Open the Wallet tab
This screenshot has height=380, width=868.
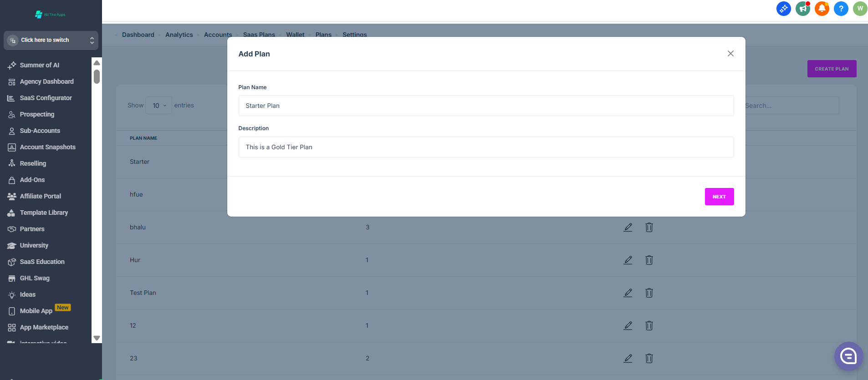295,35
